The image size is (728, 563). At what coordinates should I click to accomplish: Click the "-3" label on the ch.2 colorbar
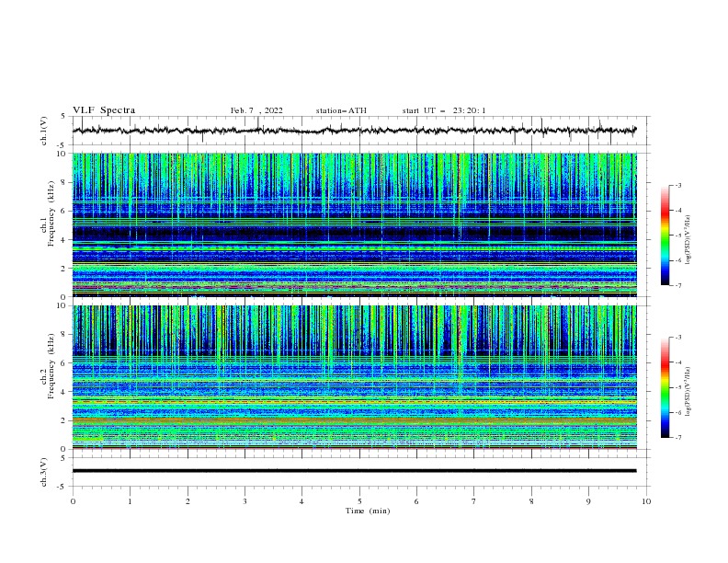(x=677, y=338)
